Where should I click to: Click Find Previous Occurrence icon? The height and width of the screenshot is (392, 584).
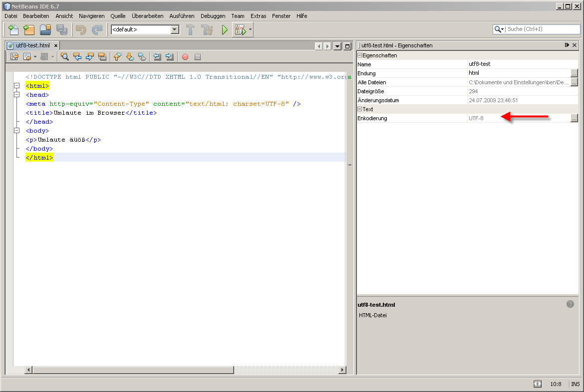tap(77, 56)
